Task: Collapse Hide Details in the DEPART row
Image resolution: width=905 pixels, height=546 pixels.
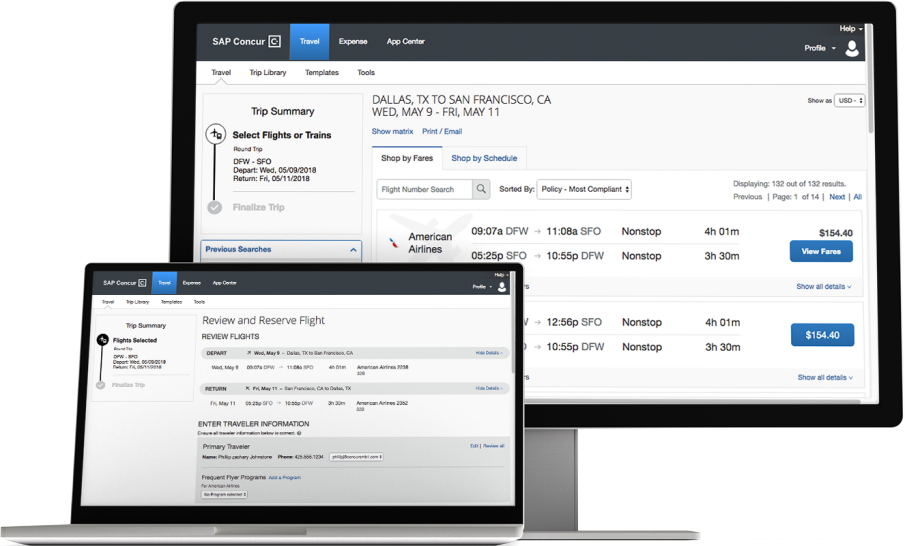Action: coord(489,353)
